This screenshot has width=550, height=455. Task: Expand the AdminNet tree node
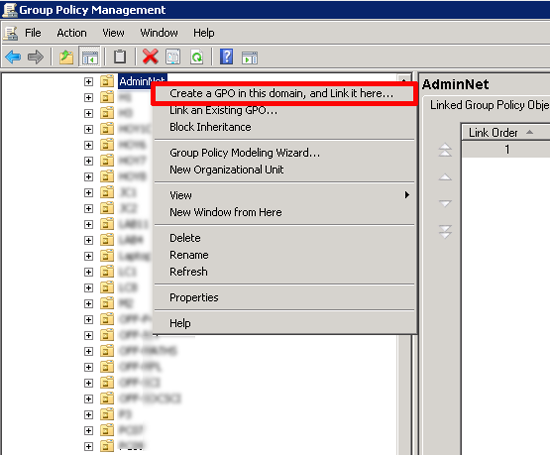click(88, 82)
